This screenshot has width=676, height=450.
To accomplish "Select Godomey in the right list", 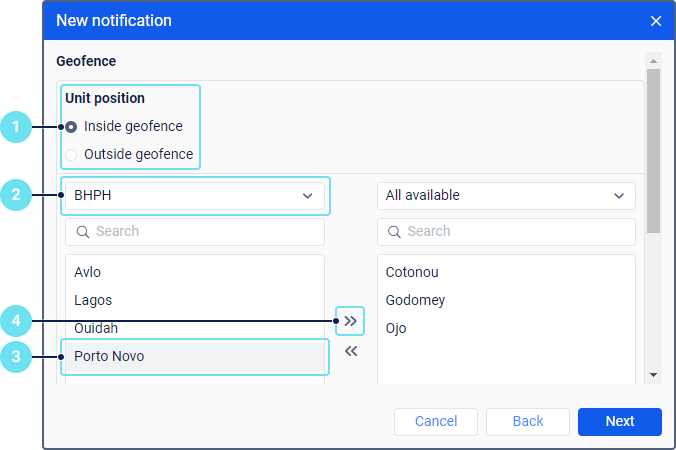I will coord(416,300).
